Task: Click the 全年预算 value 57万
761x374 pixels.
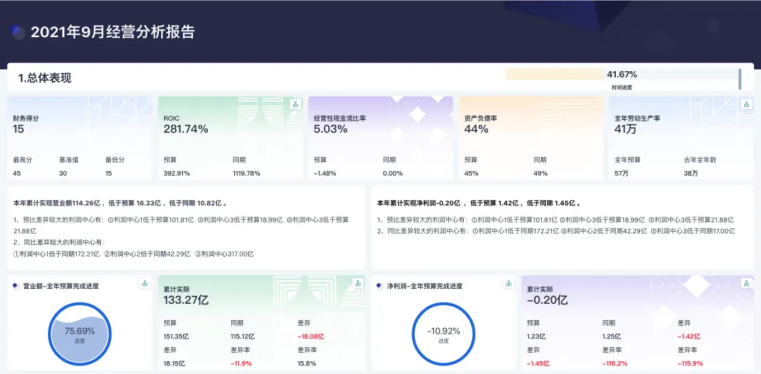Action: click(621, 173)
